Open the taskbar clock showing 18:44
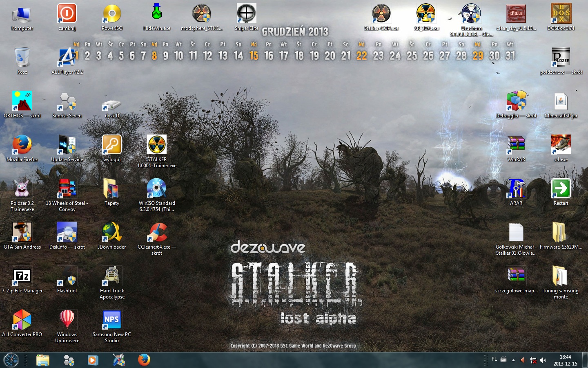 (565, 360)
